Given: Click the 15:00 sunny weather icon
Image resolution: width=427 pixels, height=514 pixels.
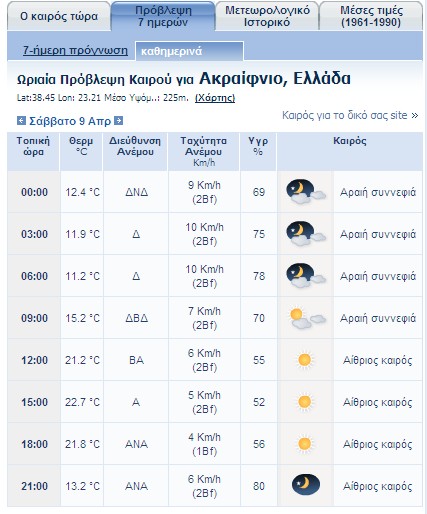Looking at the screenshot, I should click(304, 402).
